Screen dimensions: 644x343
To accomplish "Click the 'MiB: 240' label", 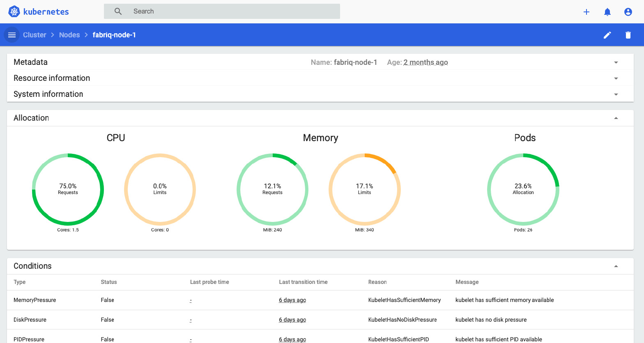I will 272,230.
